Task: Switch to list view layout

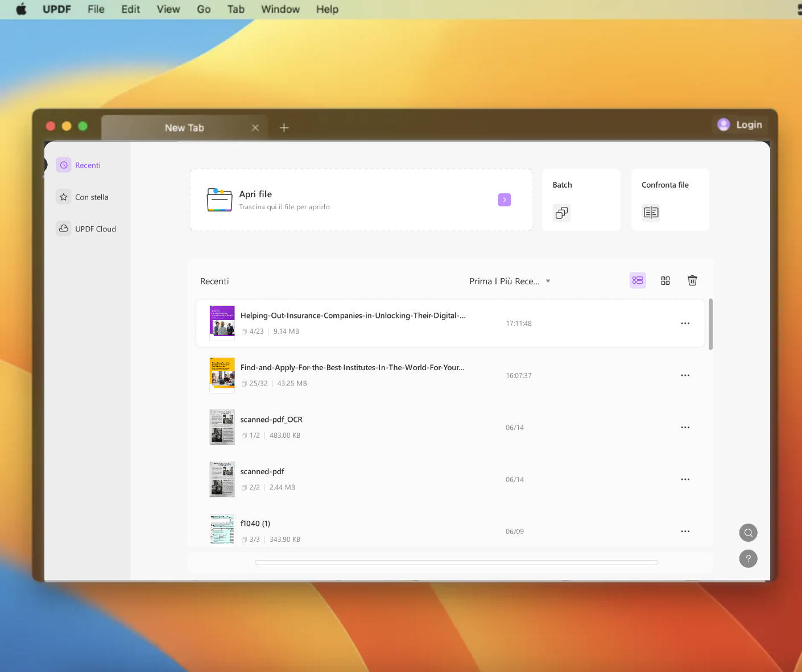Action: pos(638,280)
